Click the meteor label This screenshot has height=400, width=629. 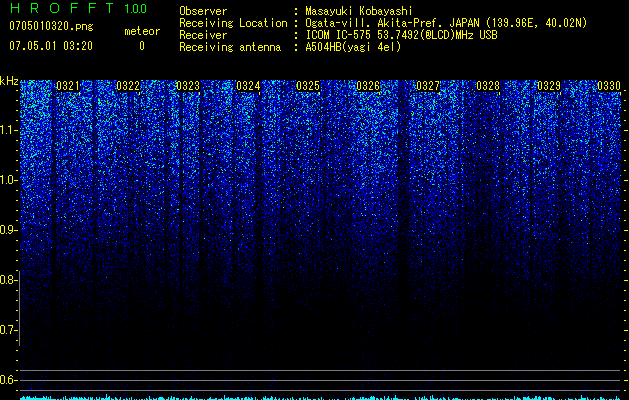pyautogui.click(x=142, y=31)
